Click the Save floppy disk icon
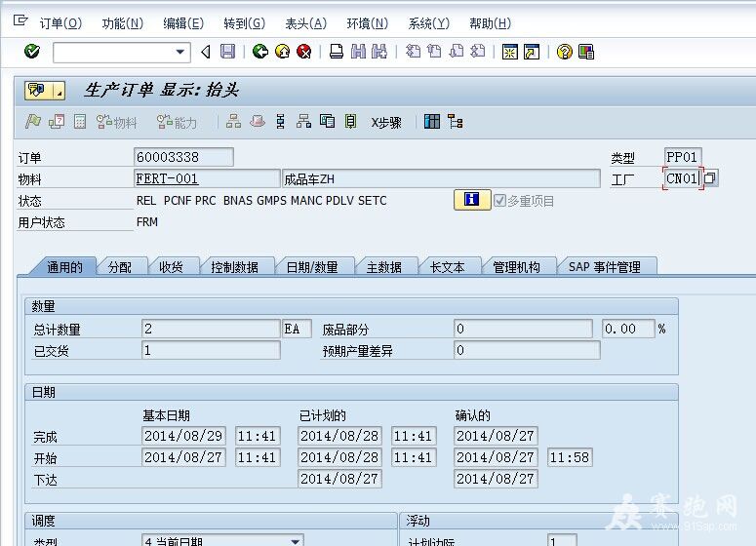The image size is (756, 546). click(227, 51)
